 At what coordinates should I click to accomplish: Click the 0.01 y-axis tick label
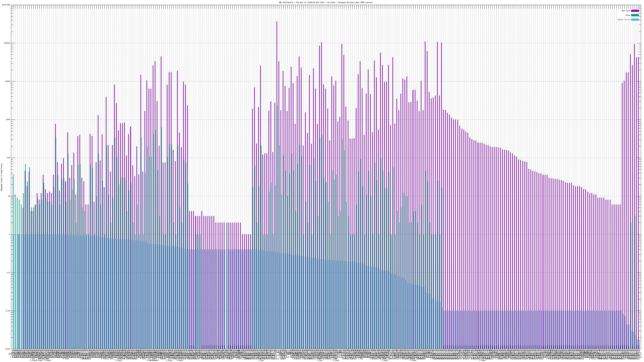pos(8,311)
